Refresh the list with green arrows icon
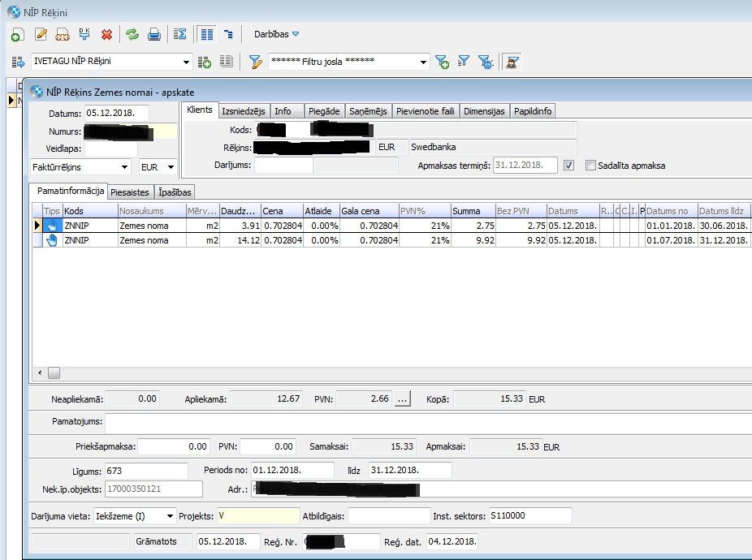The height and width of the screenshot is (560, 752). pos(132,34)
